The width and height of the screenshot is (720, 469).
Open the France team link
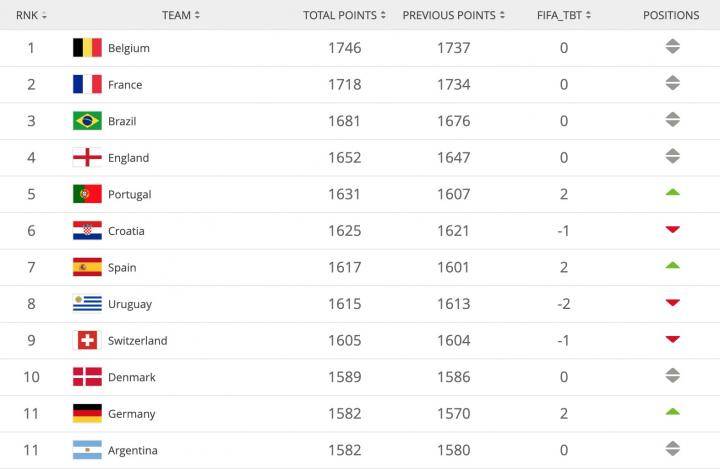click(125, 85)
